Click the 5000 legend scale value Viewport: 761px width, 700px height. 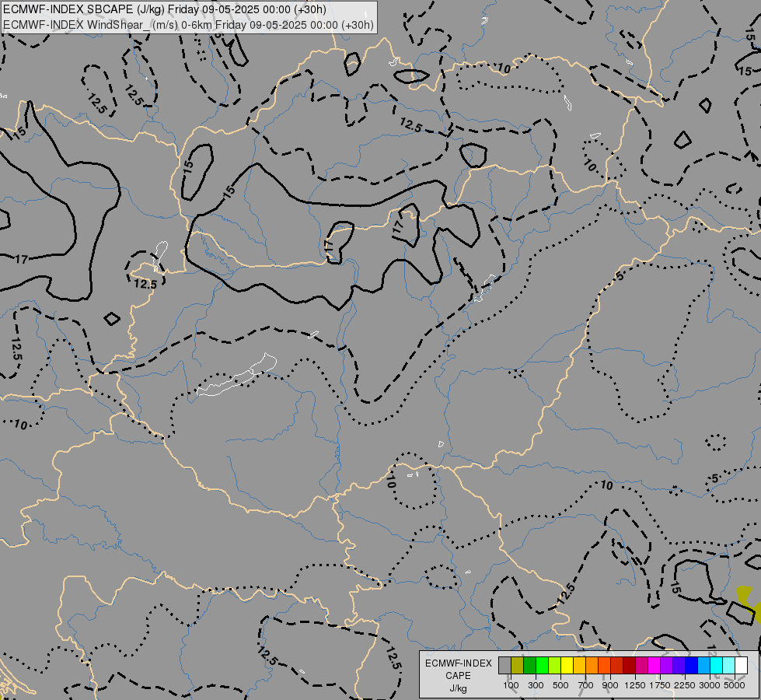click(735, 685)
